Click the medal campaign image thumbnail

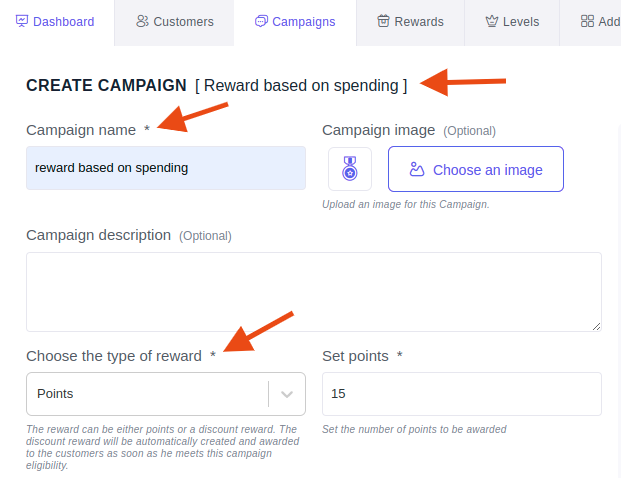coord(350,169)
